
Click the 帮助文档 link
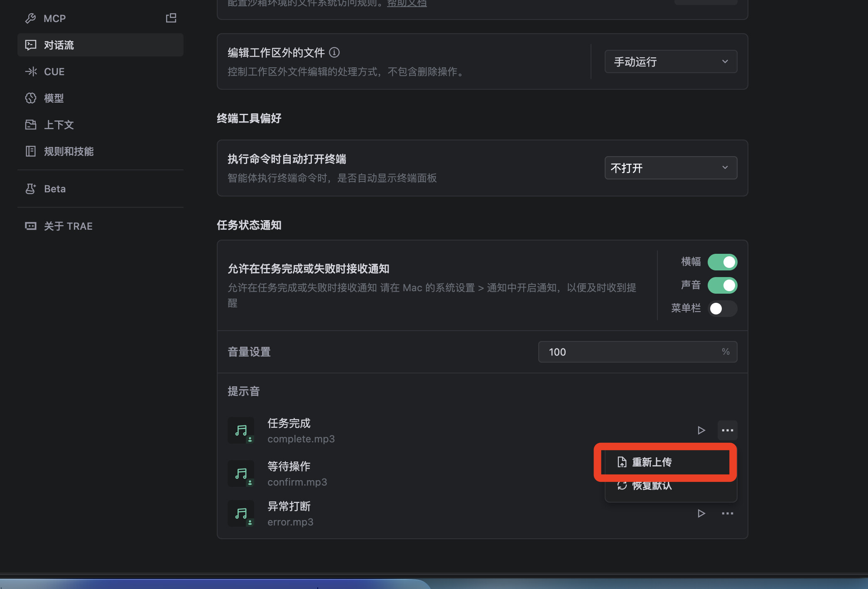tap(407, 3)
